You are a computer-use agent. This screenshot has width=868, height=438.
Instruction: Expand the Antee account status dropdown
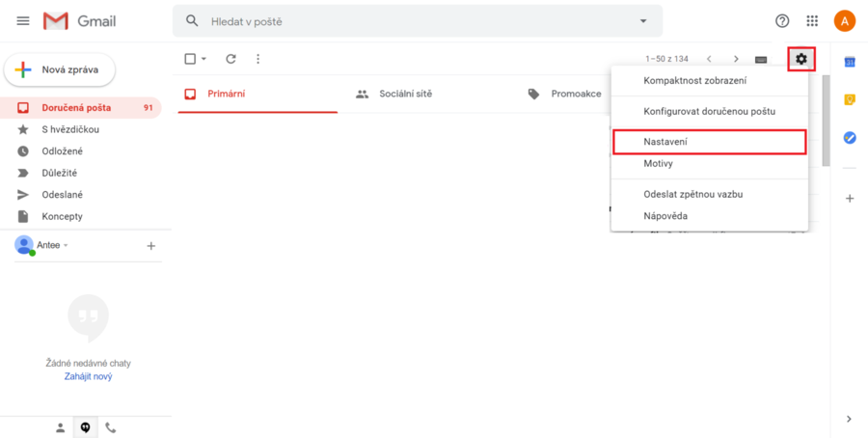pos(67,246)
